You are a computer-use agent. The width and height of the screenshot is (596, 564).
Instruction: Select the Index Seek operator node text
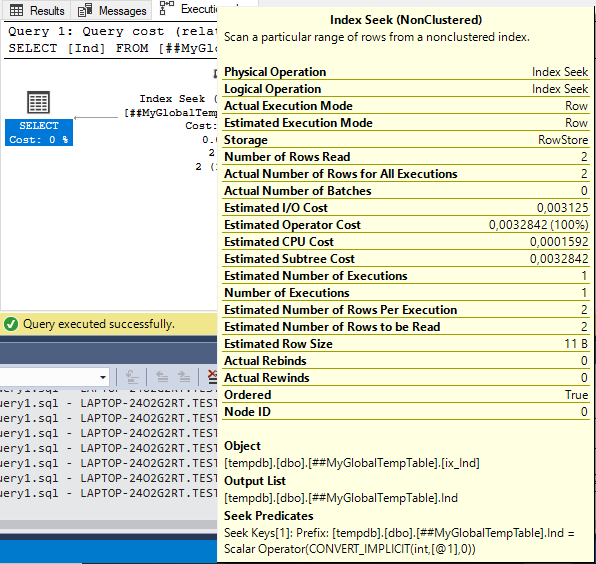tap(170, 133)
